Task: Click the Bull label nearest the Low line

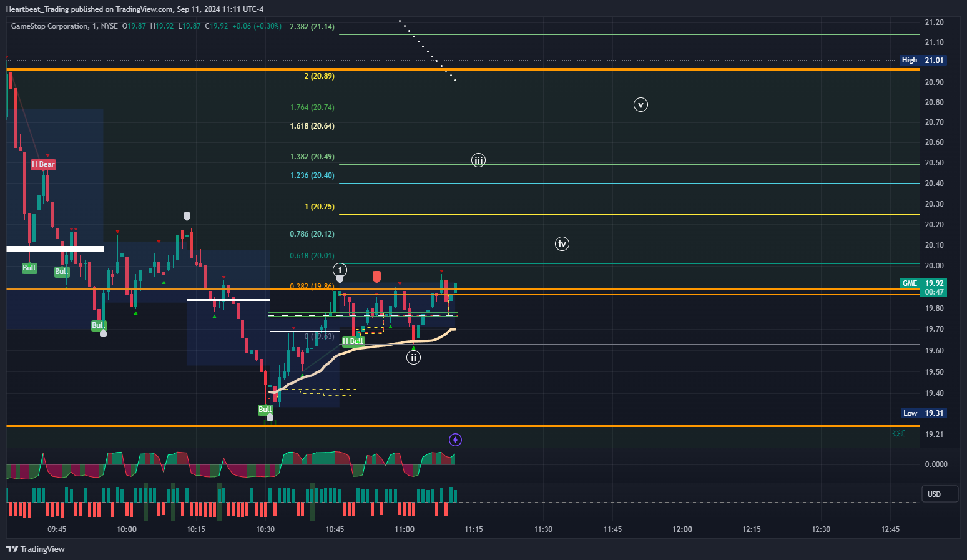Action: click(265, 410)
